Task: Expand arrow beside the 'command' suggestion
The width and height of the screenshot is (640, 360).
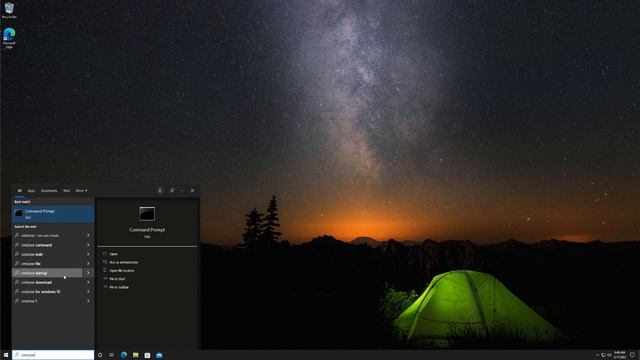Action: (88, 245)
